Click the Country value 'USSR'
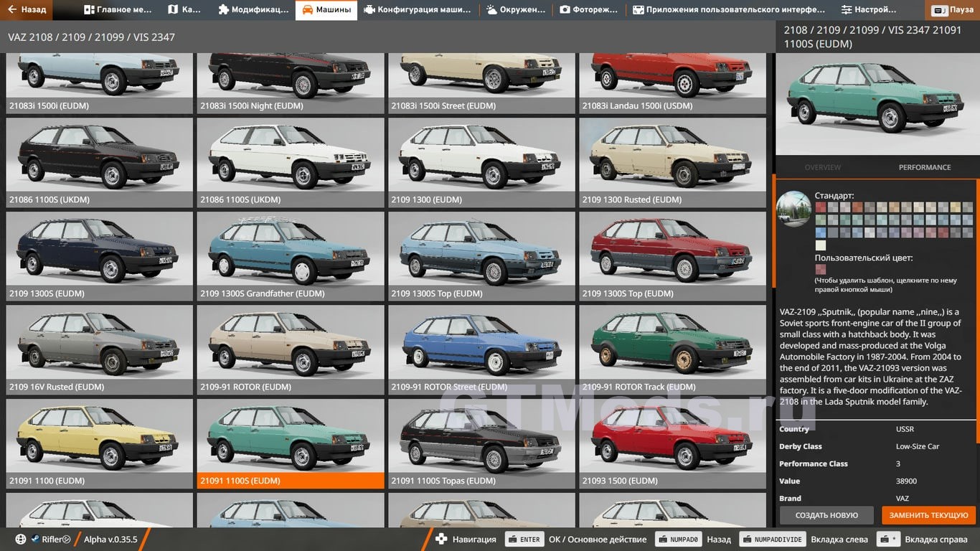Image resolution: width=980 pixels, height=551 pixels. [x=905, y=429]
